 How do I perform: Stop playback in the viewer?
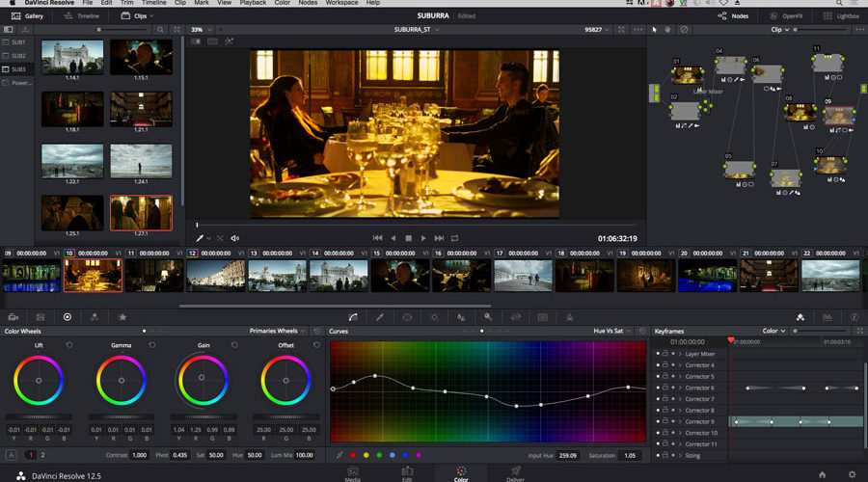click(x=409, y=238)
